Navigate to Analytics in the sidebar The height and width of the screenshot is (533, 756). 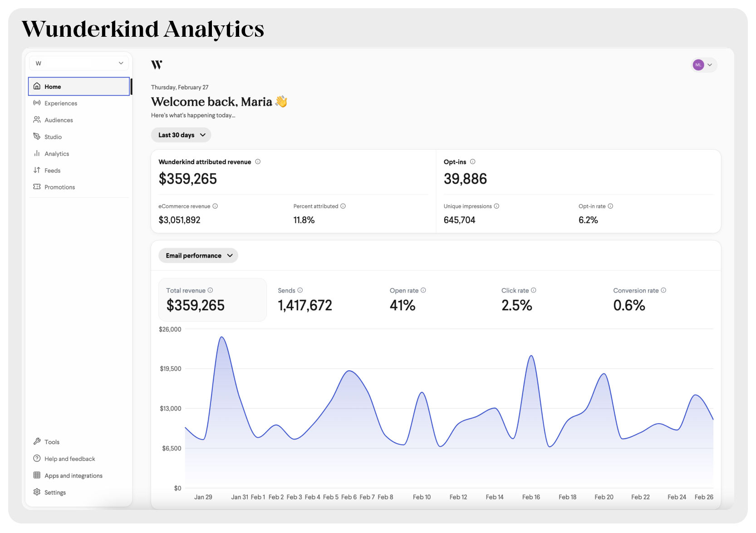click(57, 154)
